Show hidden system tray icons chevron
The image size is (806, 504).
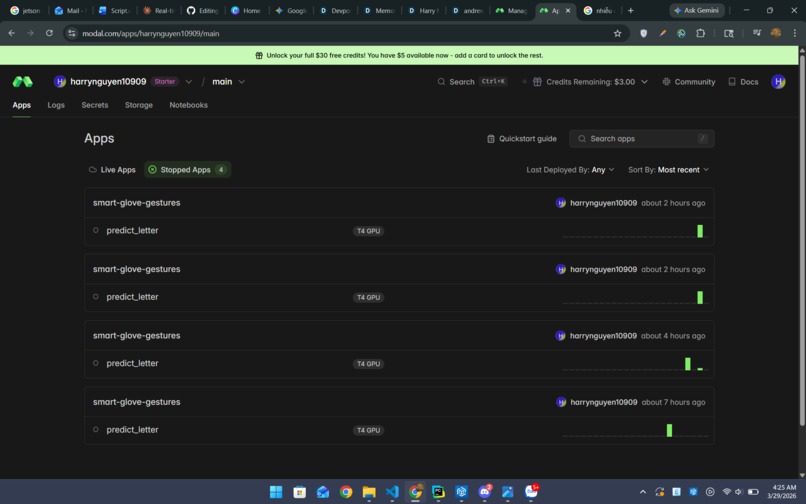pyautogui.click(x=643, y=492)
